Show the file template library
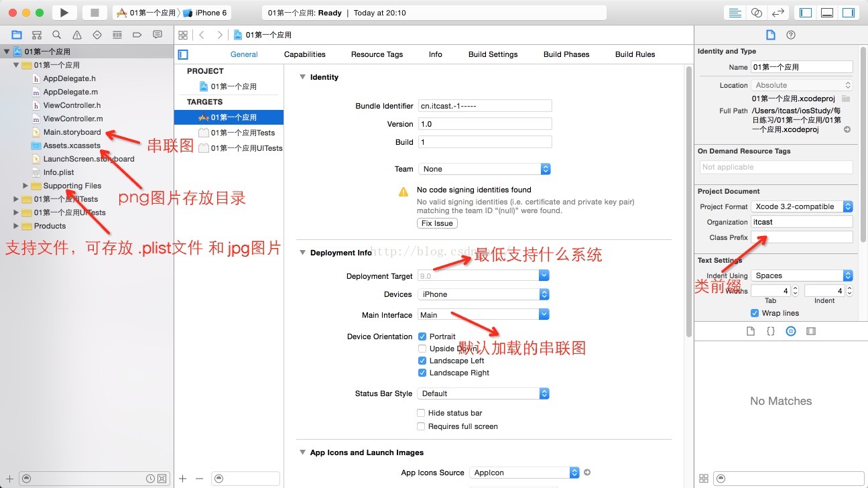Viewport: 868px width, 488px height. click(751, 331)
